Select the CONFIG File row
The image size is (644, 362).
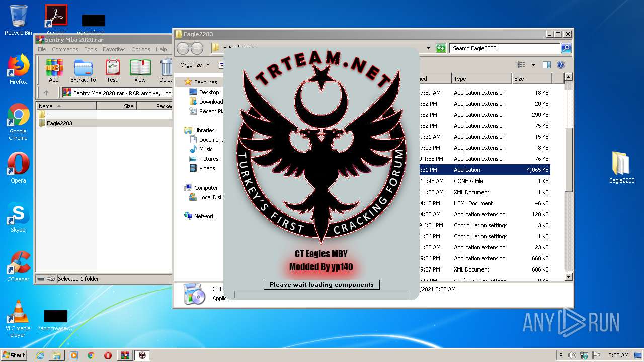point(485,181)
